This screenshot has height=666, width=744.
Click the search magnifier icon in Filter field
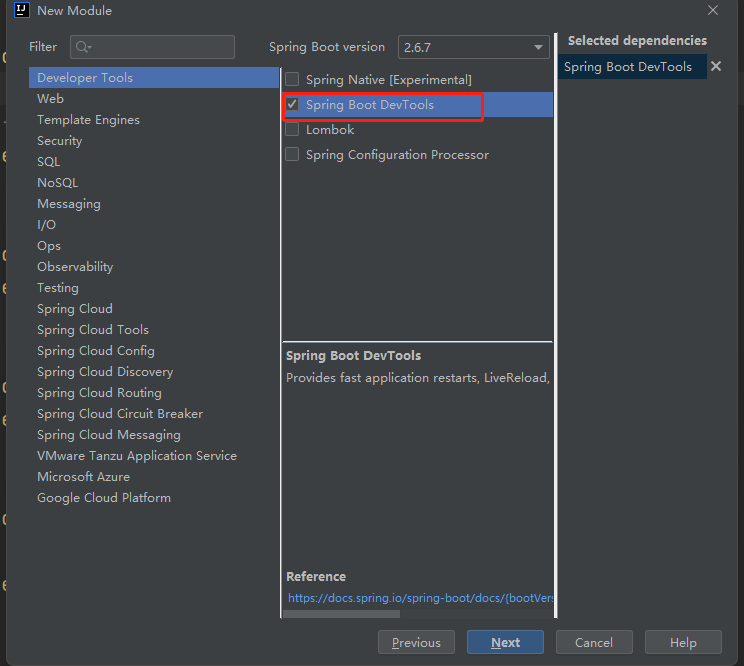coord(83,47)
